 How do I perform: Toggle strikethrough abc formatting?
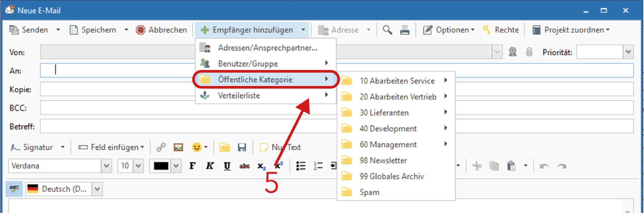[x=245, y=166]
